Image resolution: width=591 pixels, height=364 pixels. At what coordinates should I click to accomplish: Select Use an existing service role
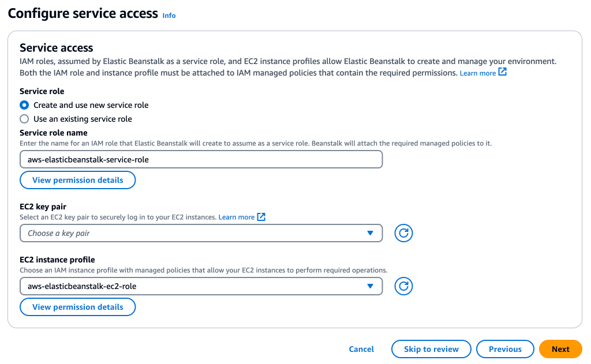(x=23, y=119)
